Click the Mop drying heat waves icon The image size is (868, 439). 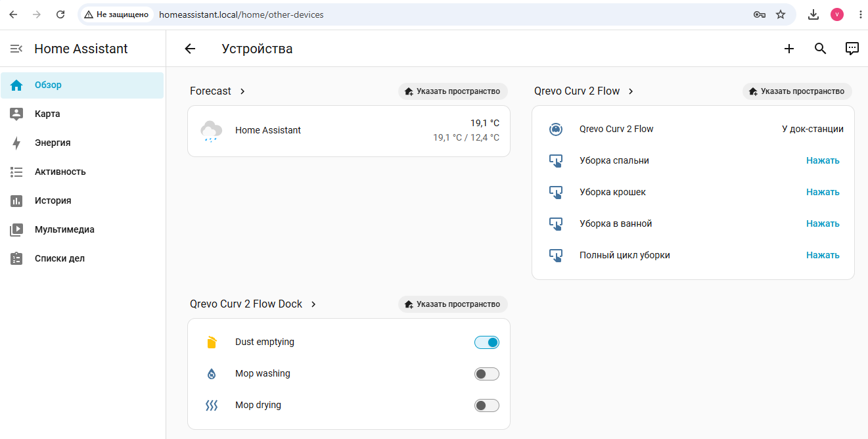[211, 405]
